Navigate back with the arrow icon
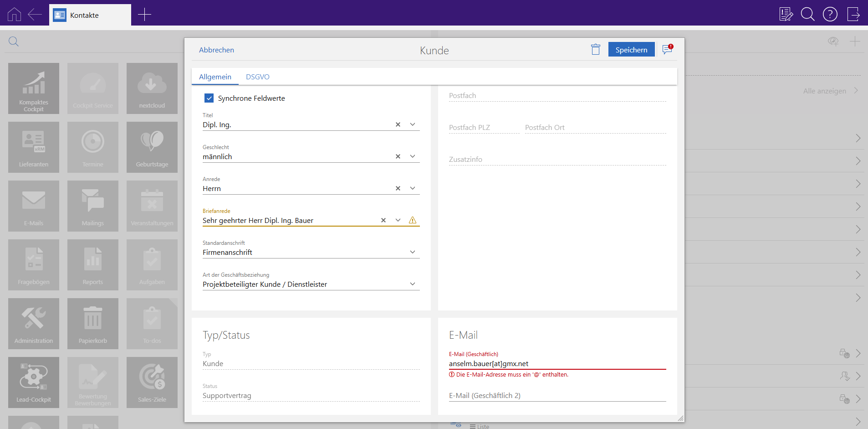The image size is (868, 429). 35,15
